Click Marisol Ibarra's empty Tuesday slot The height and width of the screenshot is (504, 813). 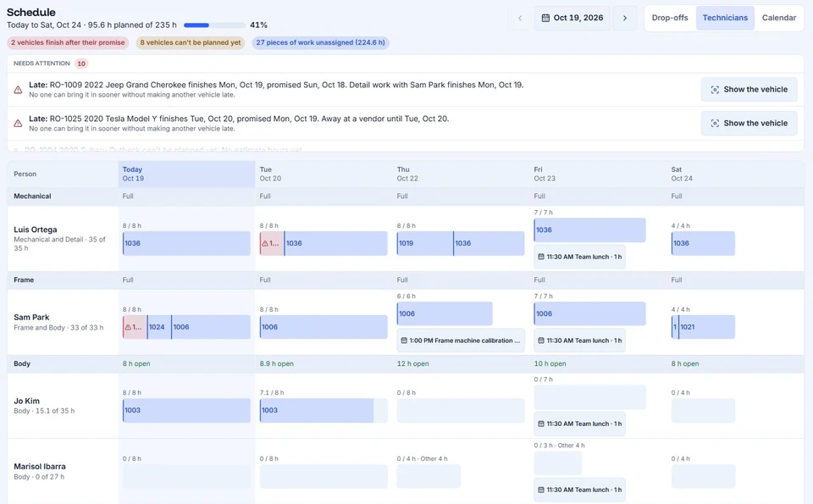(324, 476)
